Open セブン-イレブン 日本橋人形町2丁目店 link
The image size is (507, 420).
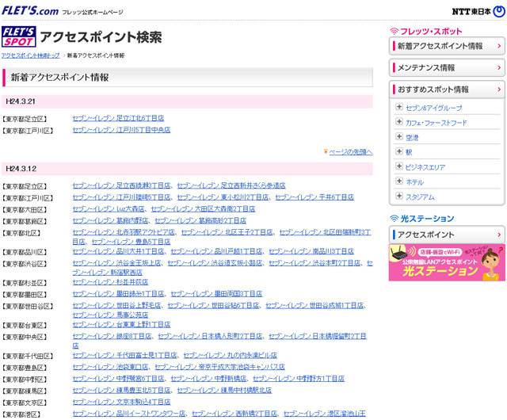pos(210,336)
